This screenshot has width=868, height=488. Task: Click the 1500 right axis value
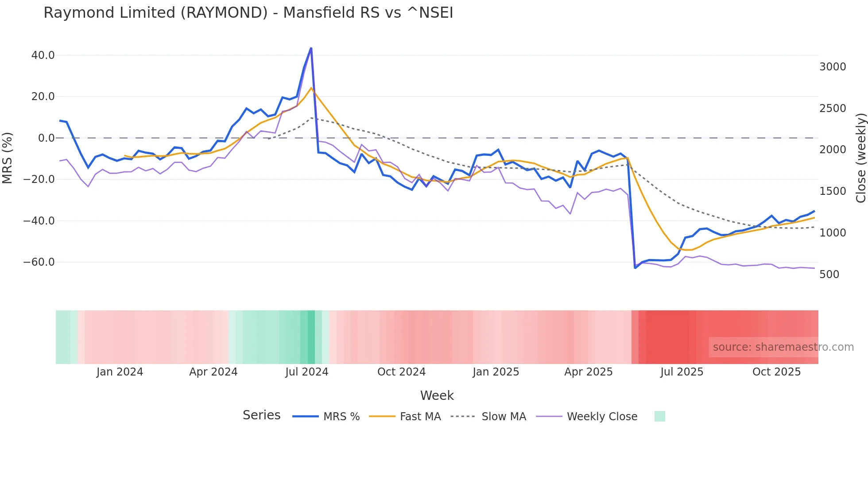833,191
